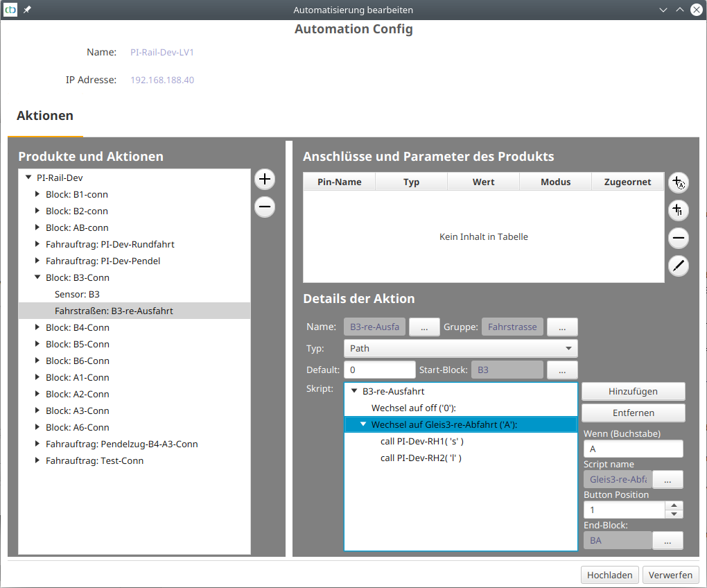Click the Verwerfen button
This screenshot has height=588, width=707.
point(671,575)
